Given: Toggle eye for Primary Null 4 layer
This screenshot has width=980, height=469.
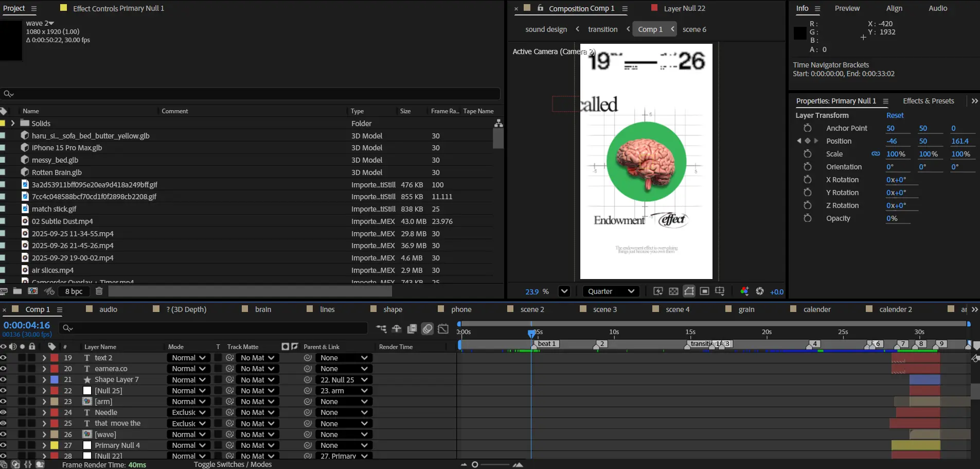Looking at the screenshot, I should click(x=4, y=445).
